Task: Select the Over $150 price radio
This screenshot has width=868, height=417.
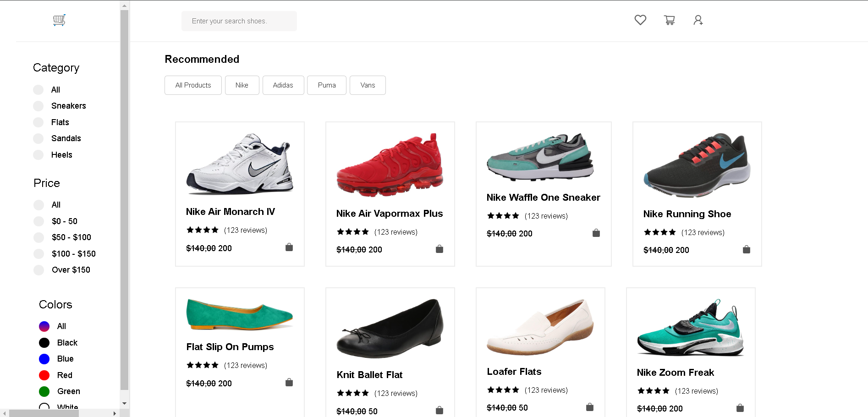Action: pos(39,270)
